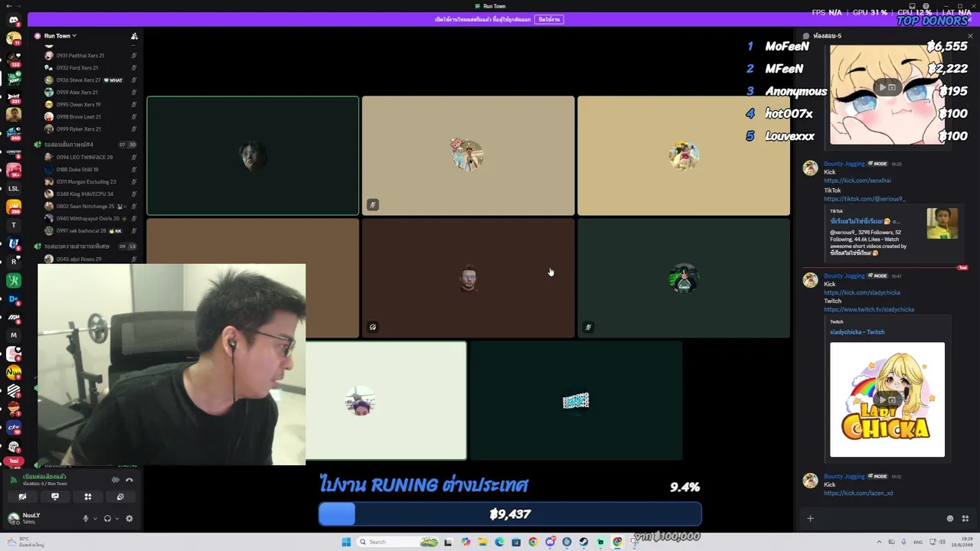
Task: Open the soundboard in voice panel
Action: [121, 497]
